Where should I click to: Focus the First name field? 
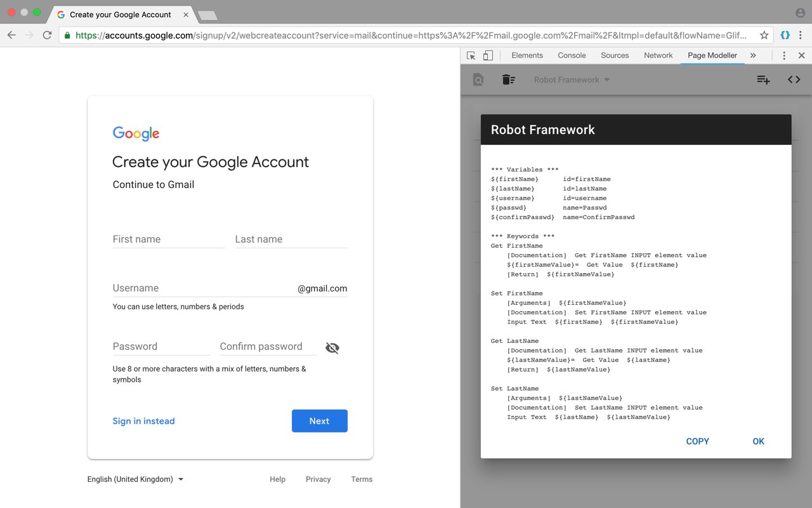(169, 239)
